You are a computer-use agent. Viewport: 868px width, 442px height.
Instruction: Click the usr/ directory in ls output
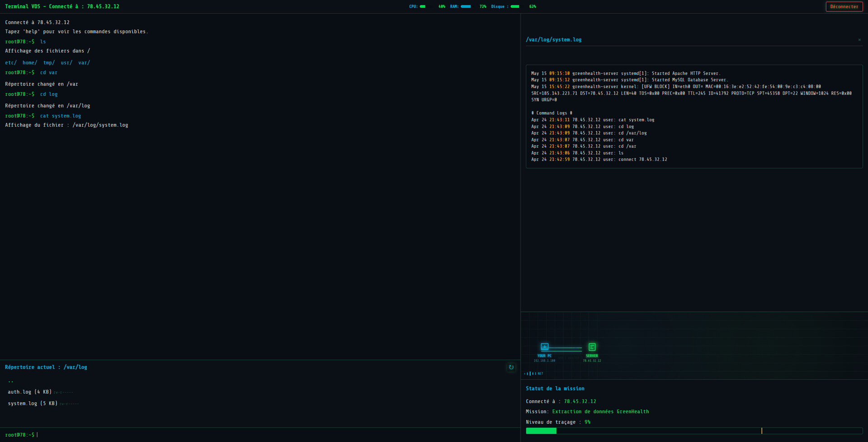pyautogui.click(x=66, y=63)
